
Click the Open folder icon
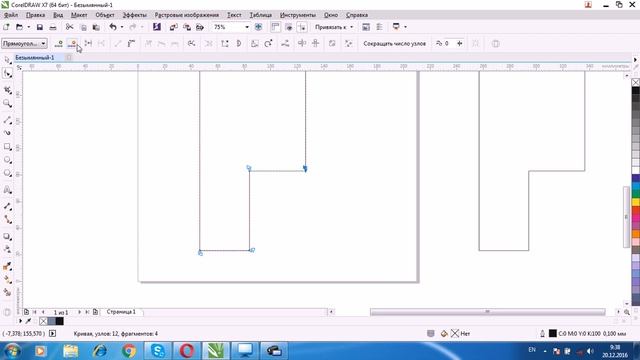[x=19, y=27]
